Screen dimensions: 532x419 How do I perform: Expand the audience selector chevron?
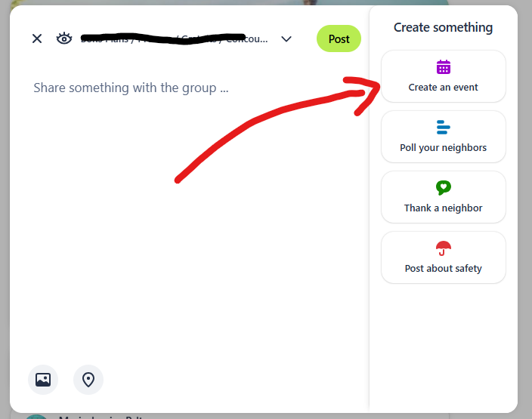tap(286, 39)
